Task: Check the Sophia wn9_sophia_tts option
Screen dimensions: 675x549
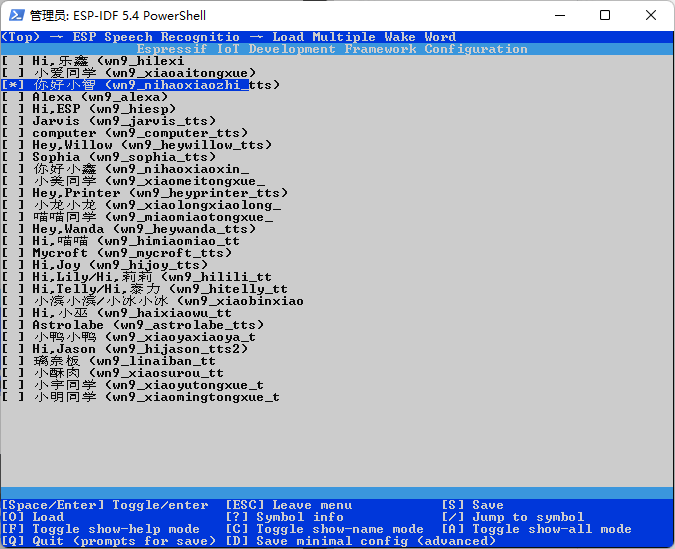Action: 12,157
